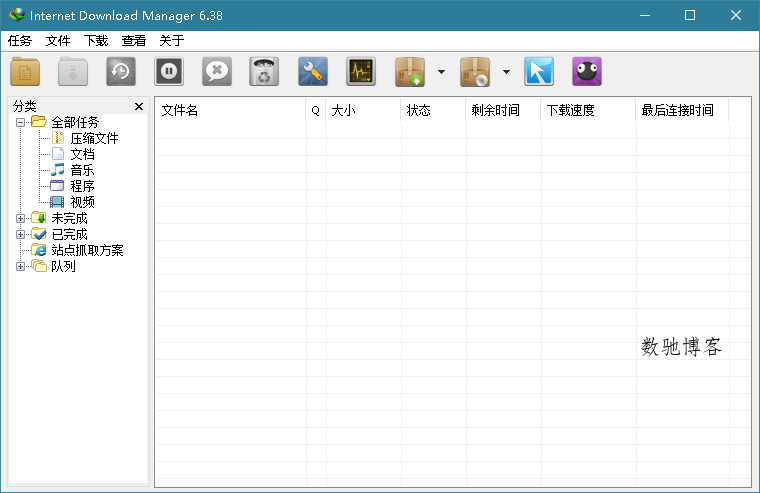The width and height of the screenshot is (760, 493).
Task: Select the 全部任务 folder
Action: coord(75,122)
